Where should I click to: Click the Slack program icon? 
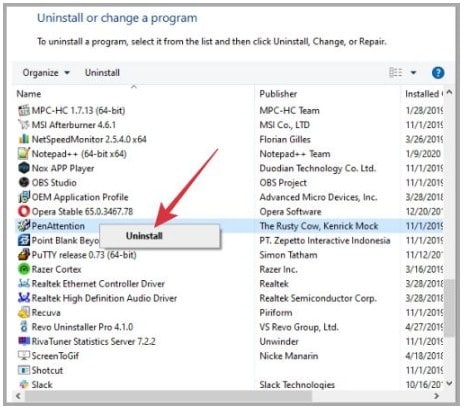coord(24,385)
